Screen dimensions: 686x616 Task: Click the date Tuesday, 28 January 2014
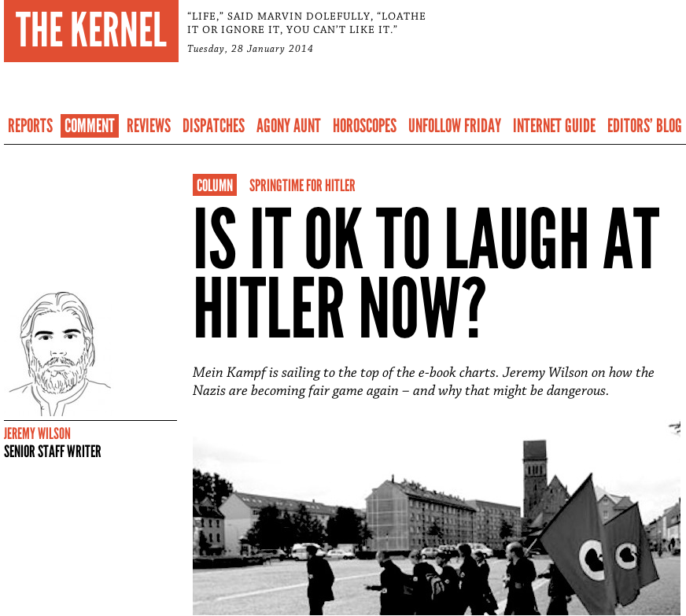point(250,49)
